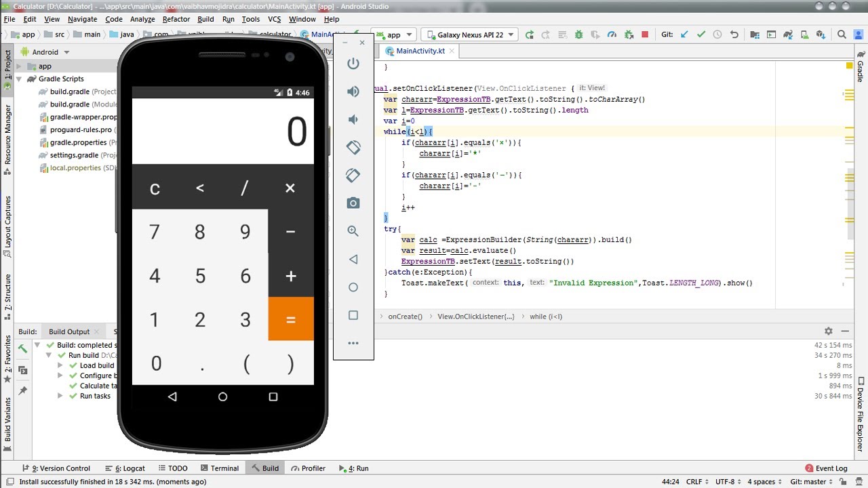Image resolution: width=868 pixels, height=488 pixels.
Task: Expand the Run tasks node
Action: [60, 396]
